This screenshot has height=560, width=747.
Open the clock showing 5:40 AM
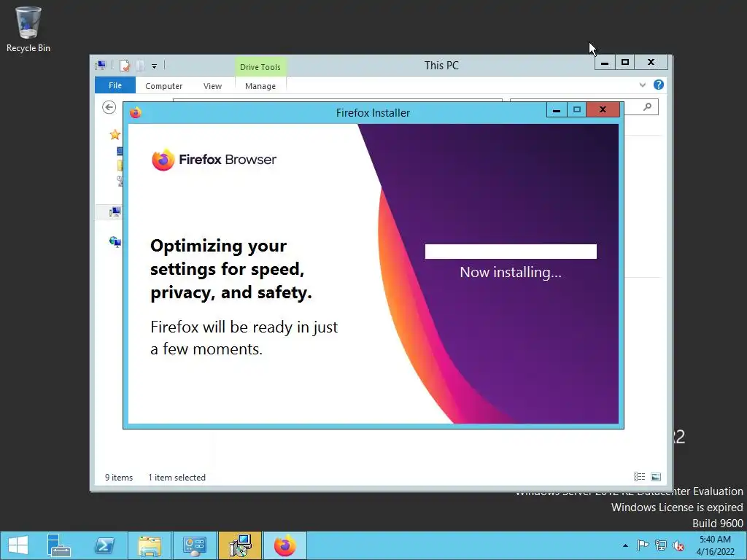(715, 545)
